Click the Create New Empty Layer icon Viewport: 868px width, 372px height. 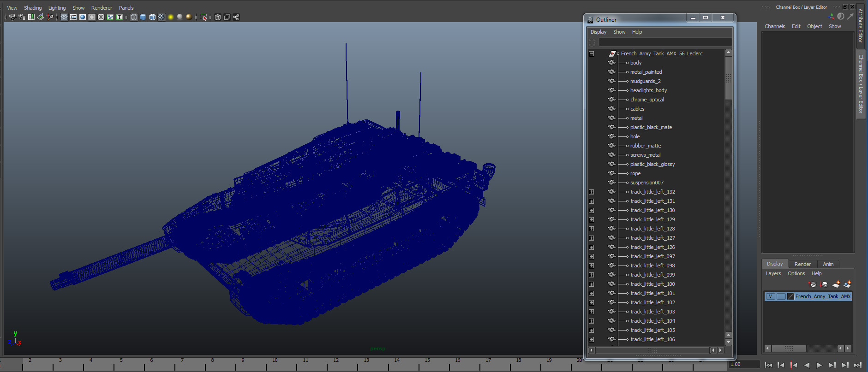click(836, 284)
